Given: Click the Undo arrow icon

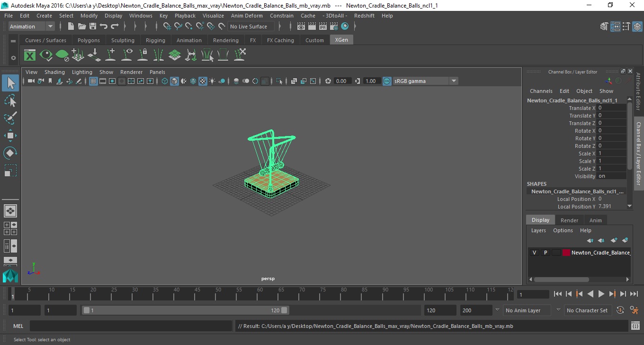Looking at the screenshot, I should [104, 27].
